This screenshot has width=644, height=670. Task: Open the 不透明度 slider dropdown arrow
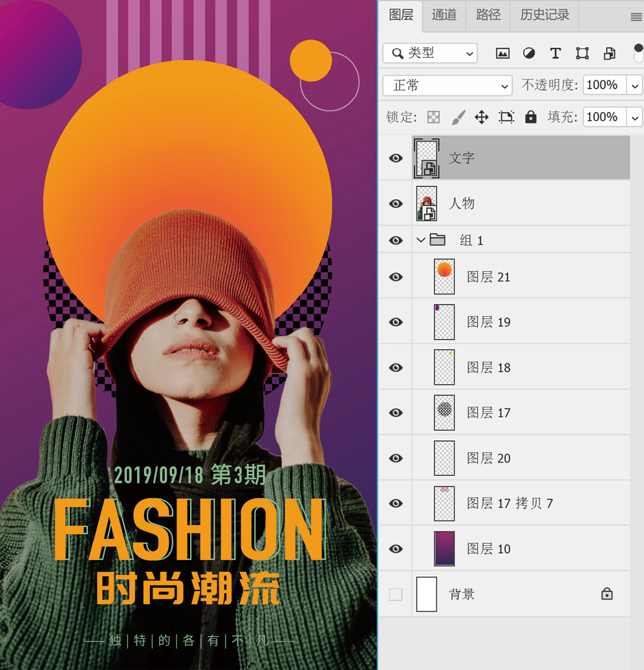635,85
